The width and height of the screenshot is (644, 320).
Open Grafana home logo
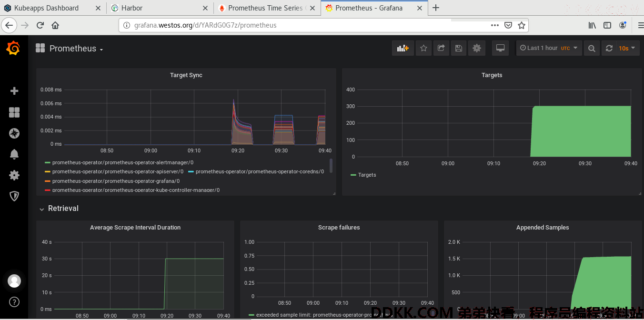tap(13, 49)
